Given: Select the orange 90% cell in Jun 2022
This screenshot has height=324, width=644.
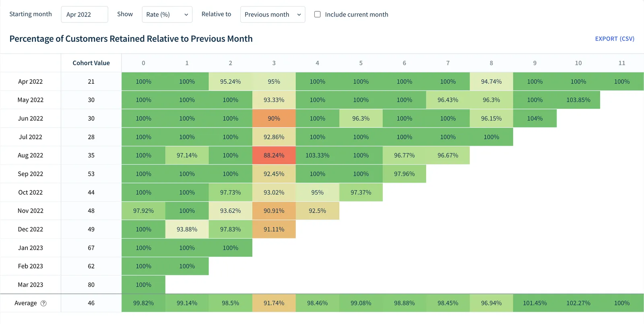Looking at the screenshot, I should coord(274,118).
